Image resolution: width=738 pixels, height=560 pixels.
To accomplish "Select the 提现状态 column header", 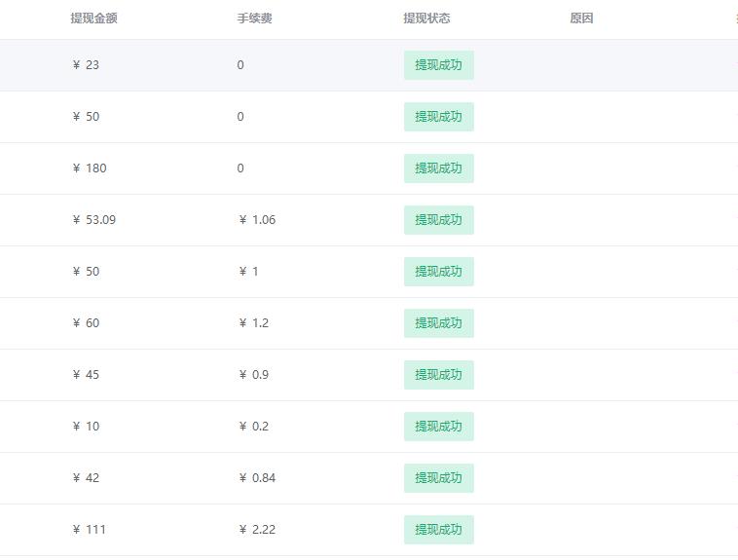I will click(x=426, y=19).
